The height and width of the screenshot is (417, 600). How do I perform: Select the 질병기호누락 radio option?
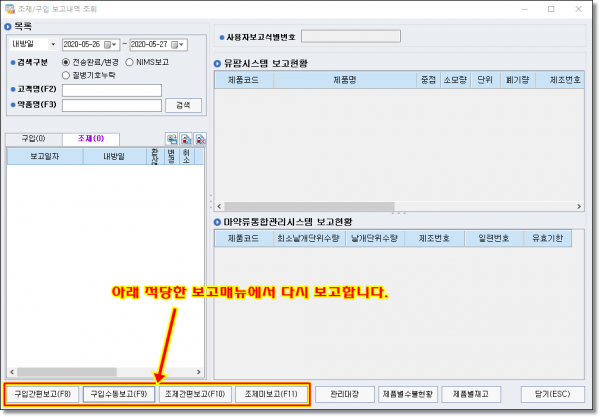[67, 74]
